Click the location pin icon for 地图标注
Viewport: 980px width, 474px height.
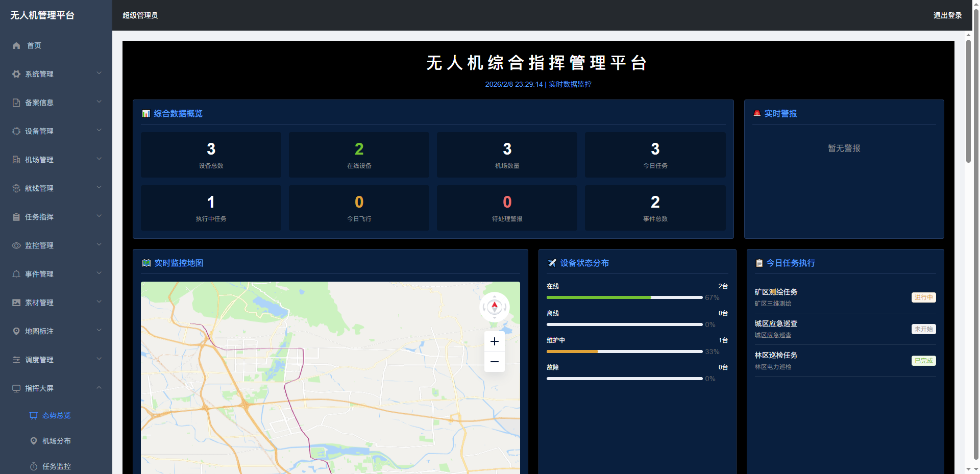tap(16, 331)
